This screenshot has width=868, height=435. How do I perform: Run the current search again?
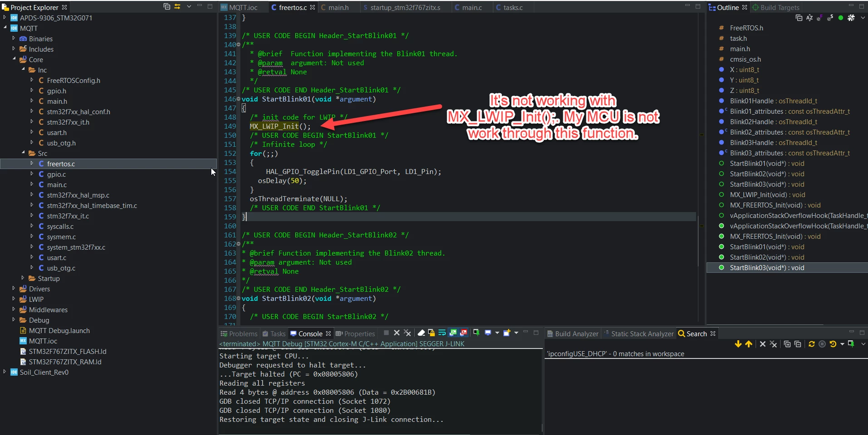coord(811,344)
